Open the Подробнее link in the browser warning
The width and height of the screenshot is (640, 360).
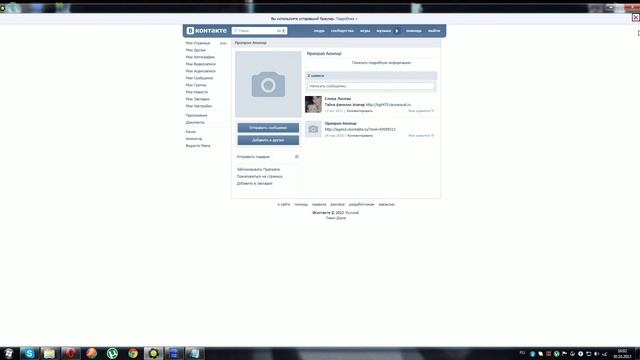tap(346, 19)
